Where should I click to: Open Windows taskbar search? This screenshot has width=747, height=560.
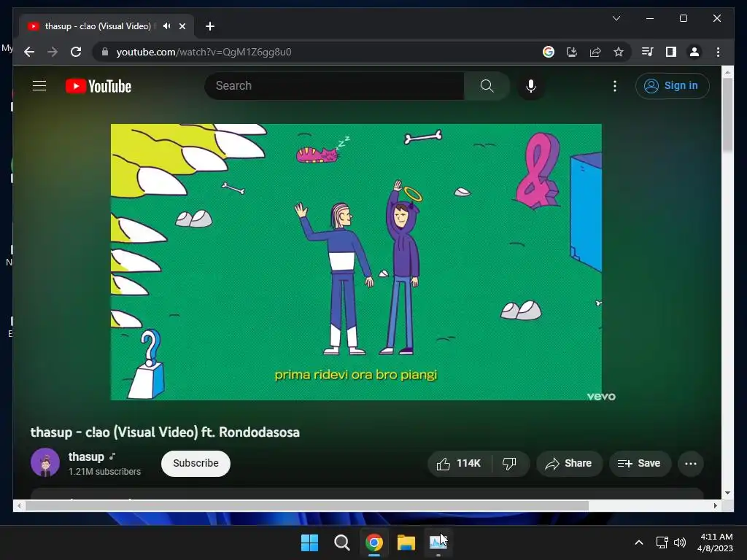[341, 542]
